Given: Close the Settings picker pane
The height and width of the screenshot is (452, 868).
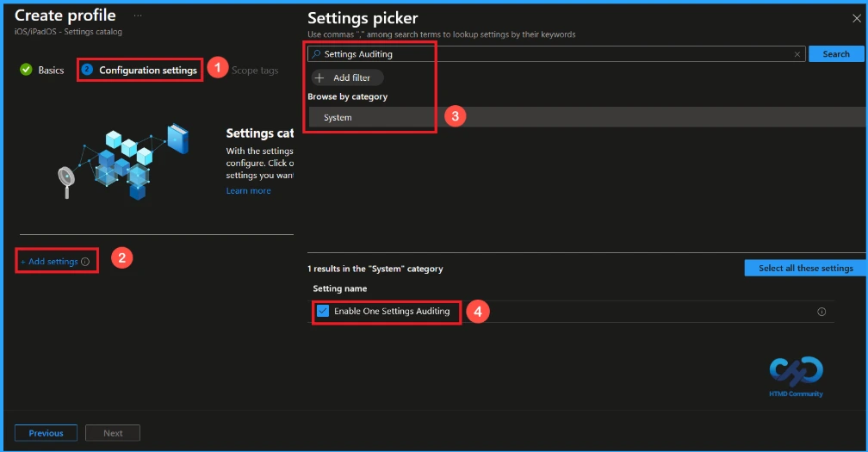Looking at the screenshot, I should [x=856, y=18].
